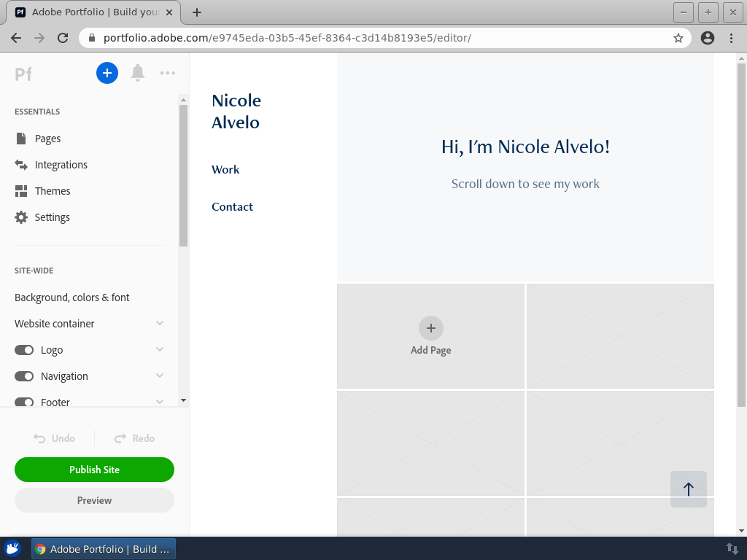Screen dimensions: 747x560
Task: Close the Adobe Portfolio tab
Action: [x=169, y=12]
